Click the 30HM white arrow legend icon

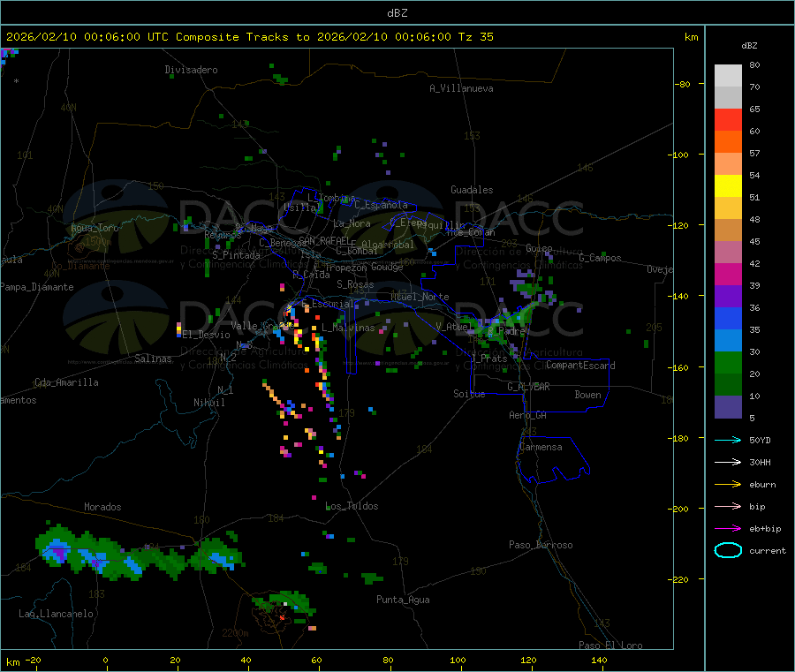(x=728, y=462)
